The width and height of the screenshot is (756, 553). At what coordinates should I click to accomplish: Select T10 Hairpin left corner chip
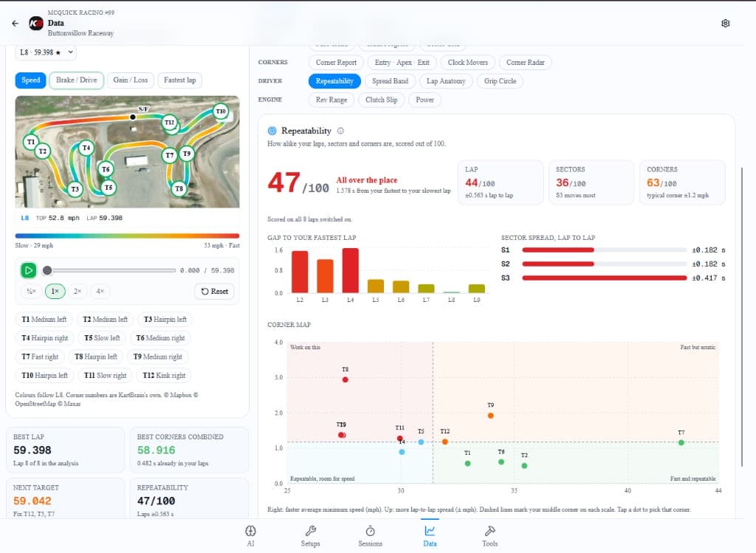click(x=44, y=375)
